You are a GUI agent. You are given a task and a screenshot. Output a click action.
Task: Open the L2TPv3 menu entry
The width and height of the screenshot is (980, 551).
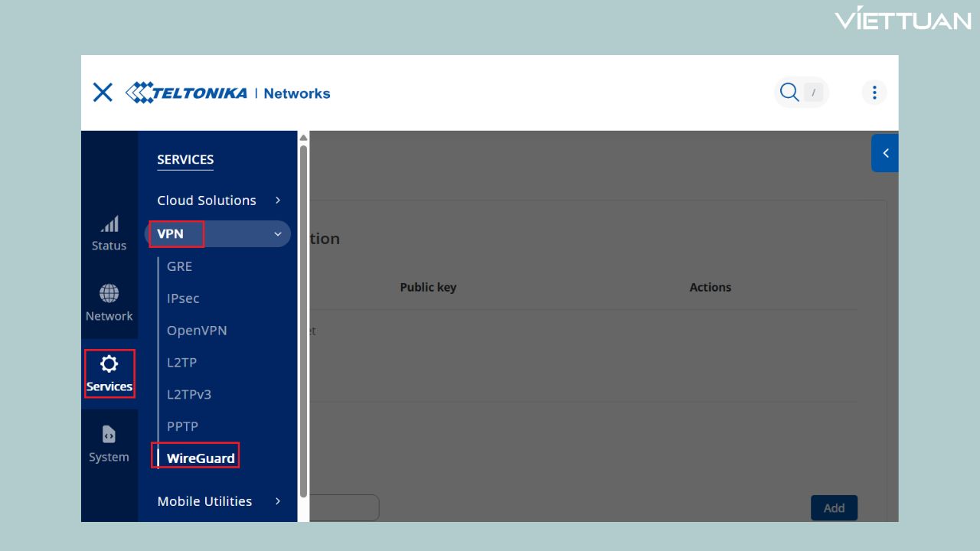pos(189,395)
